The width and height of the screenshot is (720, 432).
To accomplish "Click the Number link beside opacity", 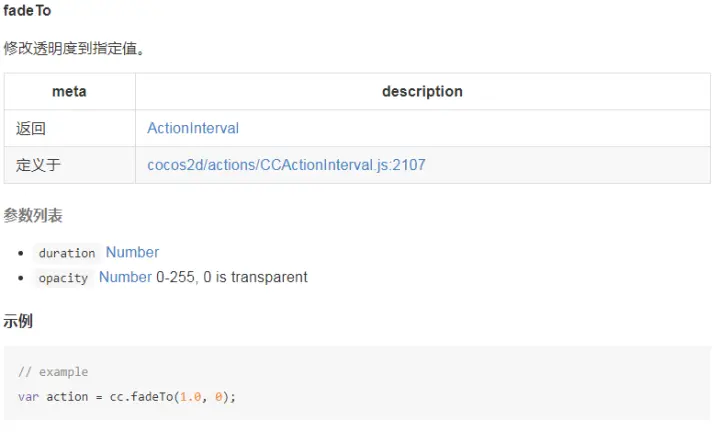I will tap(125, 277).
